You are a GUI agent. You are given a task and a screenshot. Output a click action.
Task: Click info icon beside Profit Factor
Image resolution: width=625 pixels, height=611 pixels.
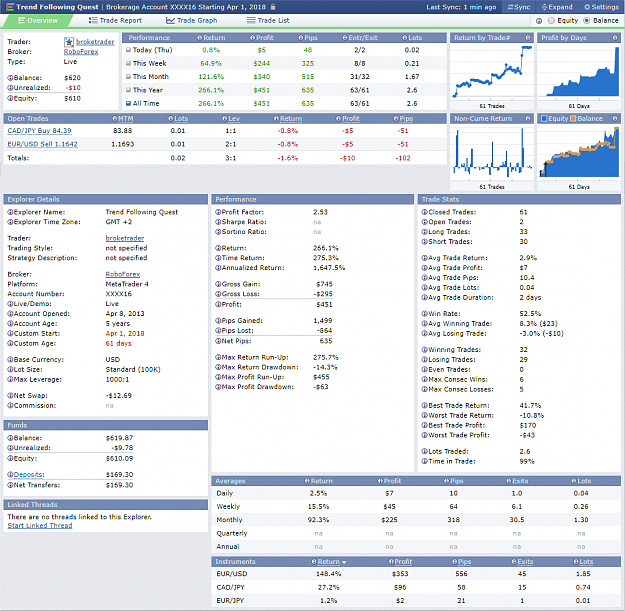(x=218, y=212)
